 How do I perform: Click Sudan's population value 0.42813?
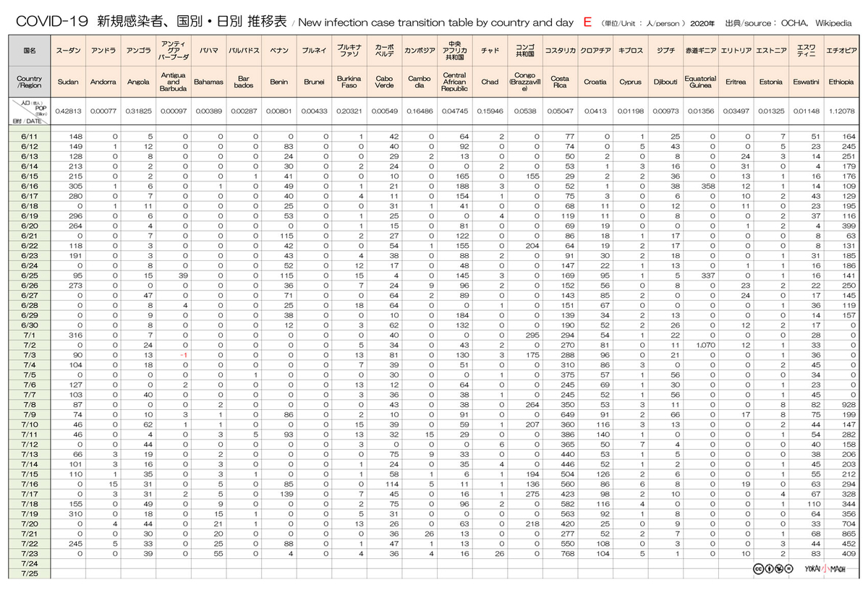pos(68,111)
